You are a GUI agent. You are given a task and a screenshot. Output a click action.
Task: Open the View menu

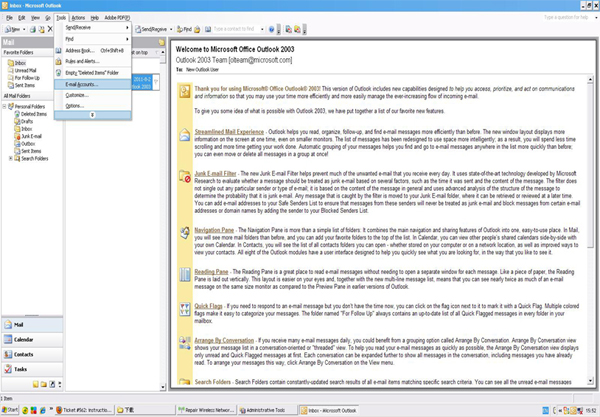tap(35, 18)
